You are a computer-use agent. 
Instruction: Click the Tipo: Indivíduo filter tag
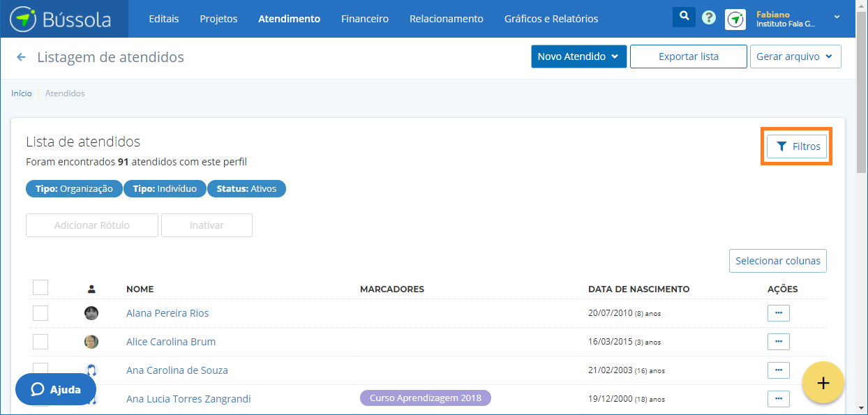[x=165, y=188]
